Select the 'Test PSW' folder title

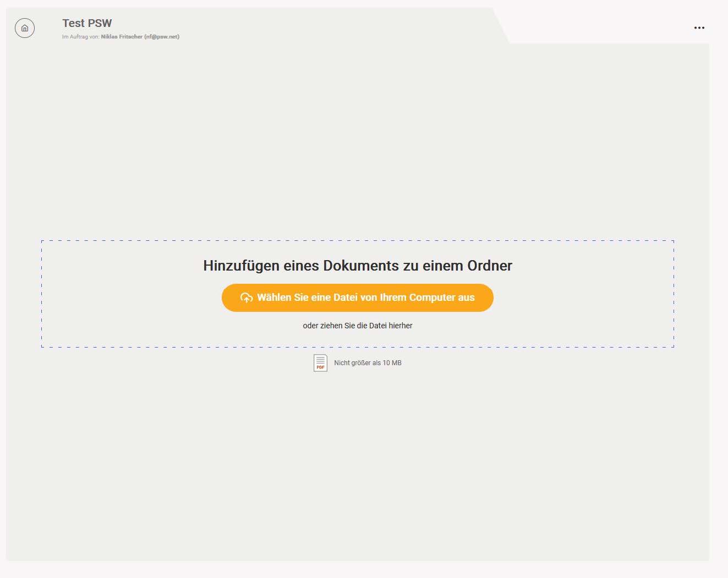[86, 23]
